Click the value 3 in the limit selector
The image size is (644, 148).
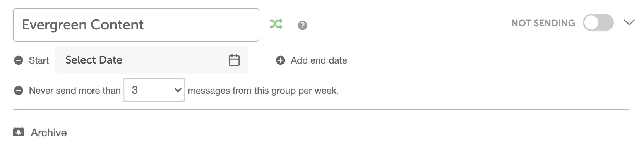tap(135, 90)
